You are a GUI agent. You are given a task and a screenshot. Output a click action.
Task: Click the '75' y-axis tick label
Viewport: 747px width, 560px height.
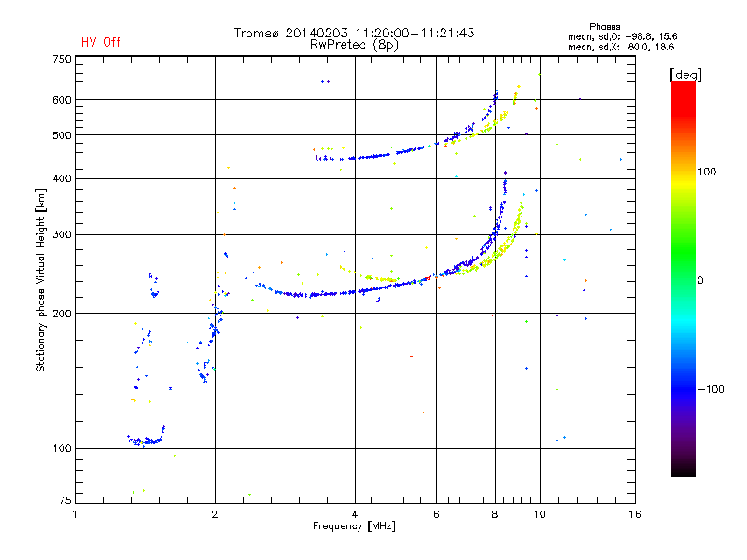tap(65, 500)
